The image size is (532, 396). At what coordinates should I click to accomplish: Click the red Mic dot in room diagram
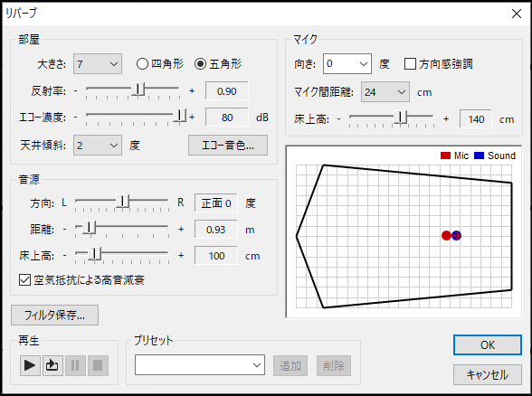pyautogui.click(x=446, y=236)
